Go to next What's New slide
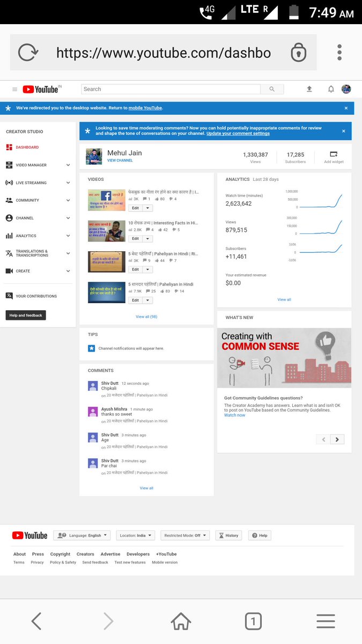This screenshot has width=362, height=644. pos(337,439)
